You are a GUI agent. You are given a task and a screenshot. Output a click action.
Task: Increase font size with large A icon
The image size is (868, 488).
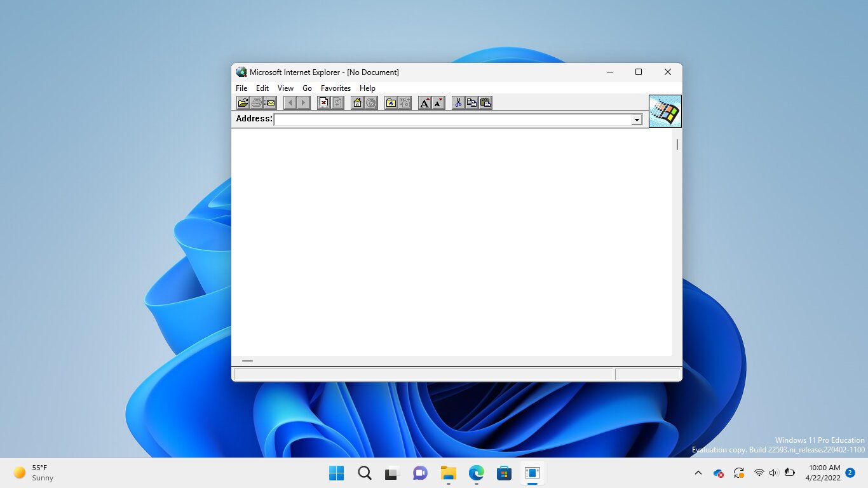point(424,103)
